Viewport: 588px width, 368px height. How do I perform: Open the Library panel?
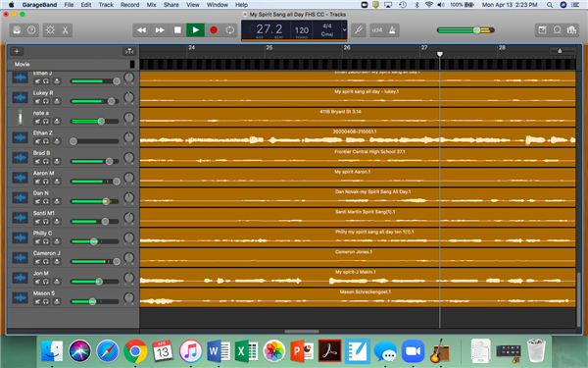[17, 30]
